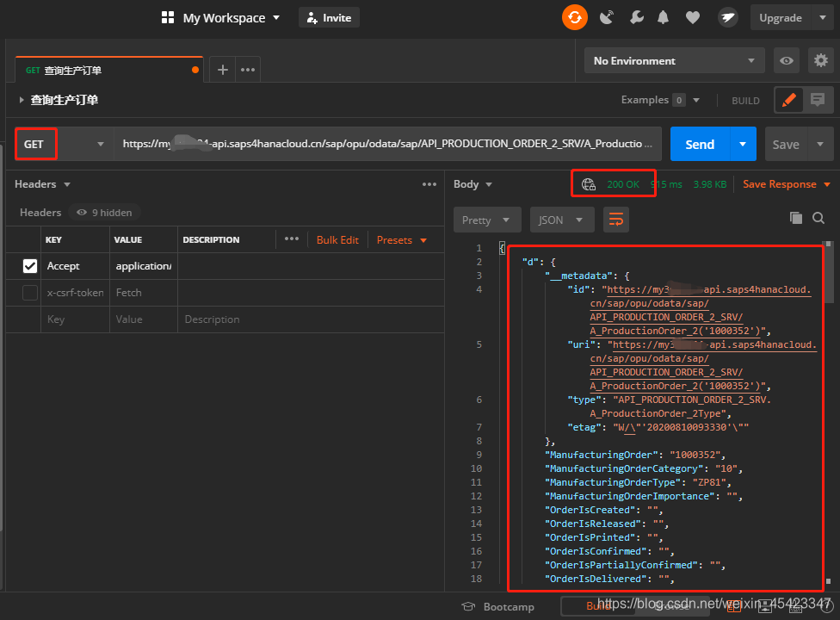
Task: Click the 3.98 KB response size
Action: (710, 184)
